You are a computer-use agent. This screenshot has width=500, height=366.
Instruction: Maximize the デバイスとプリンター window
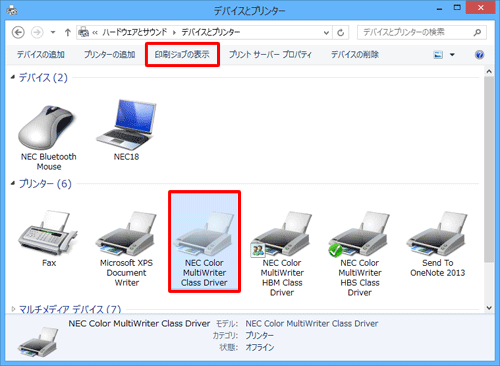[457, 8]
